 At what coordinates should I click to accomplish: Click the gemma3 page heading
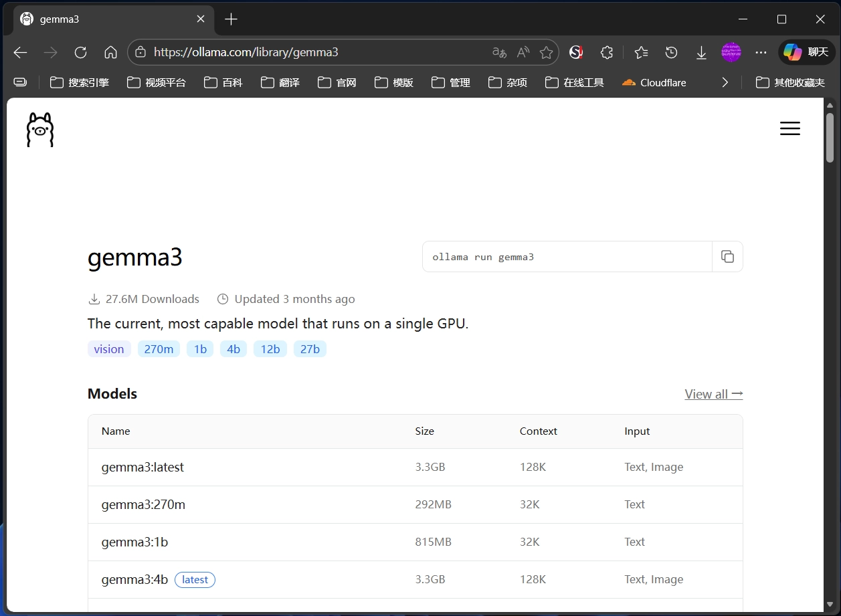135,258
